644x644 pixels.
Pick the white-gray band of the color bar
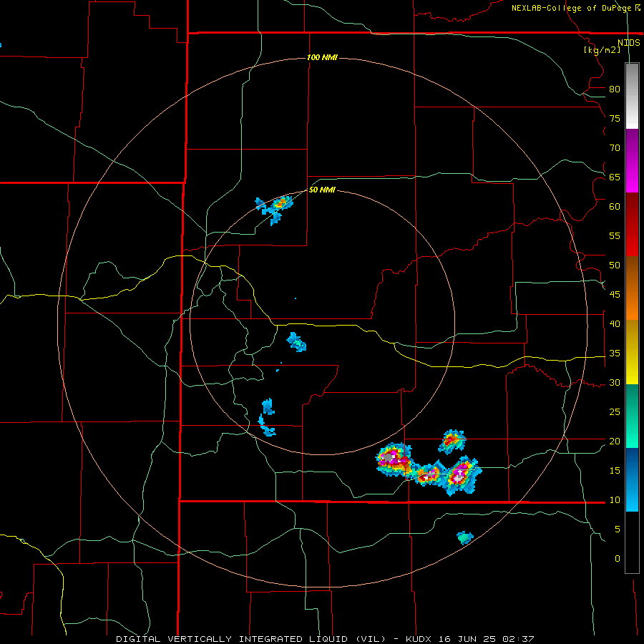[632, 96]
